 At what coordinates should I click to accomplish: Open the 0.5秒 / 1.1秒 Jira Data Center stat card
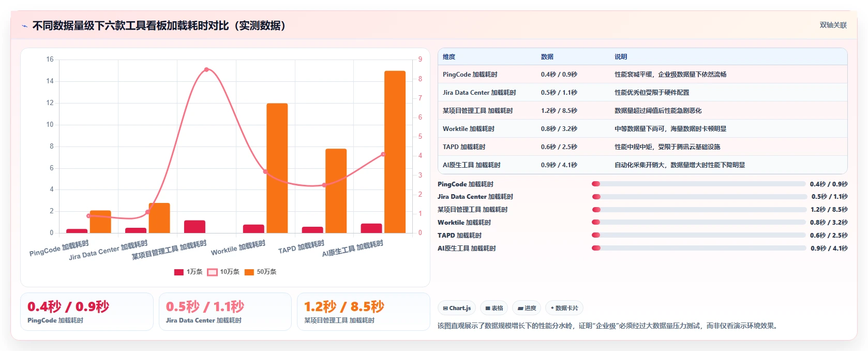(x=225, y=312)
